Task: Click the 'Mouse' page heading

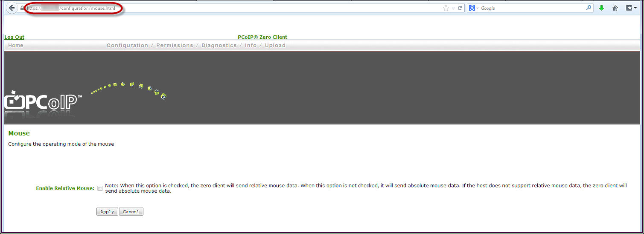Action: (19, 133)
